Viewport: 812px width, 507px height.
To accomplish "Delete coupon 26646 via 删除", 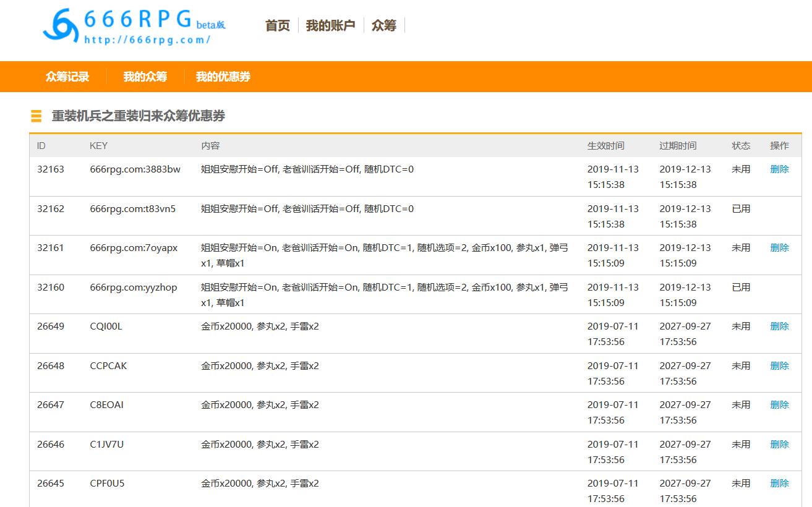I will [x=779, y=444].
